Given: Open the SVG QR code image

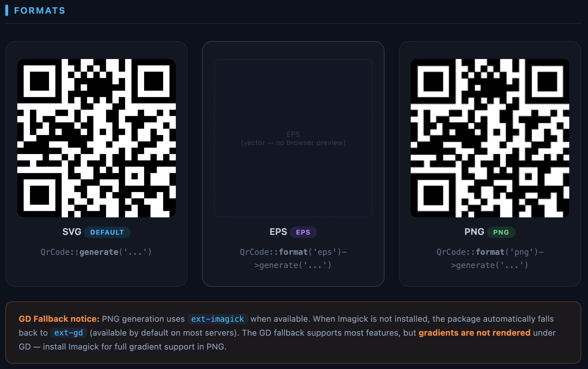Looking at the screenshot, I should coord(97,138).
